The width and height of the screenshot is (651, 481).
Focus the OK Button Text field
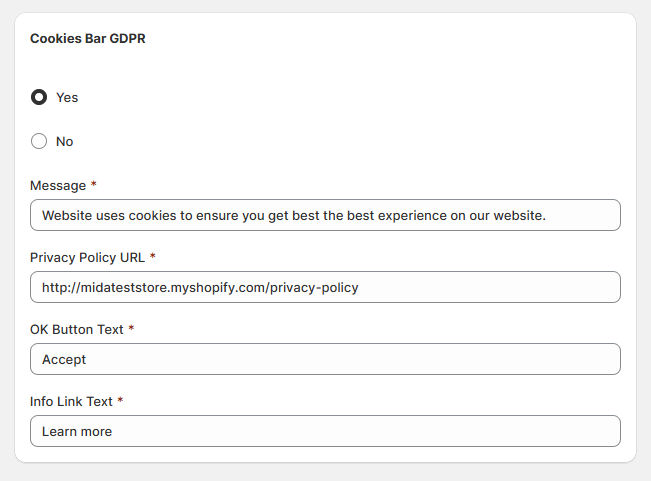tap(325, 359)
